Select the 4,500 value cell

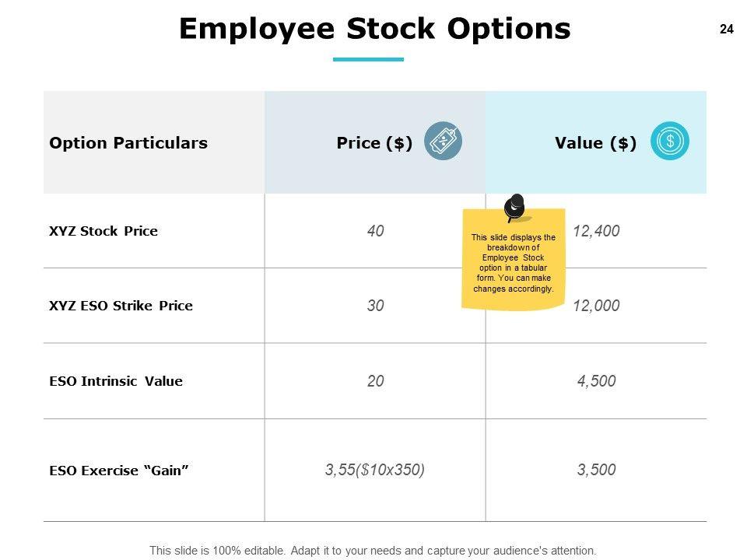[597, 381]
